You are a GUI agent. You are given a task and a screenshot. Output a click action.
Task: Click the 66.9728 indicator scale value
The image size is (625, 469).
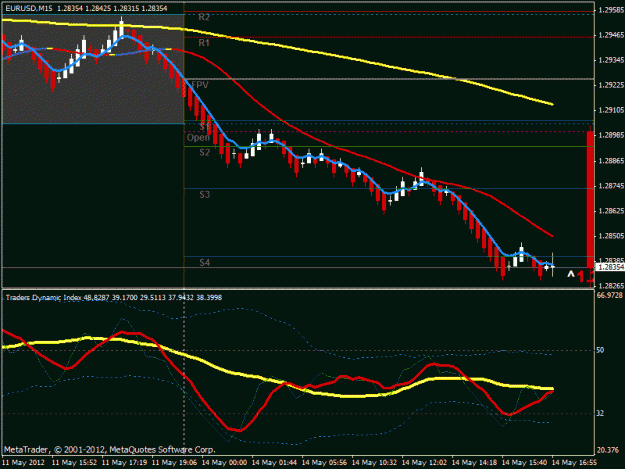pos(610,295)
